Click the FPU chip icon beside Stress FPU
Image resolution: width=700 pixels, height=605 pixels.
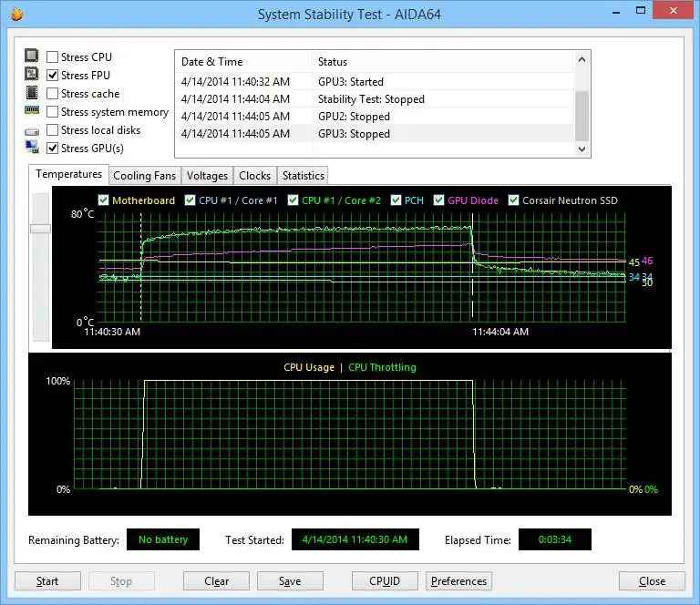(x=32, y=74)
